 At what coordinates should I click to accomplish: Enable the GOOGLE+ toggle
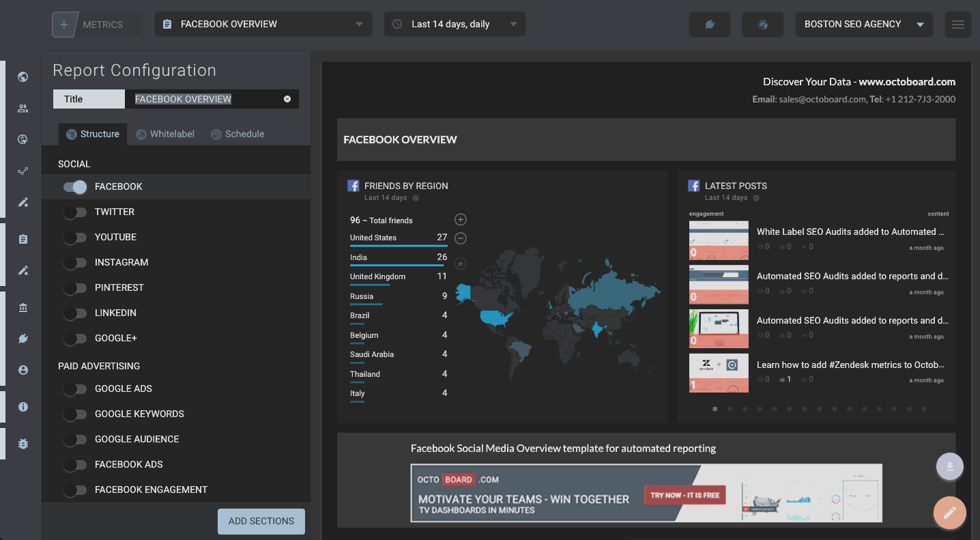pos(75,339)
